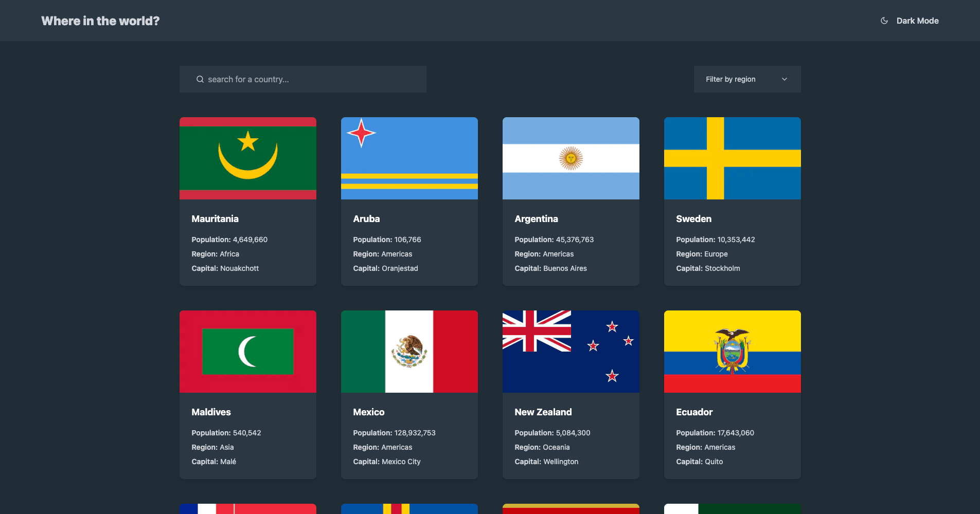Image resolution: width=980 pixels, height=514 pixels.
Task: Click the Filter by region chevron arrow
Action: coord(785,79)
